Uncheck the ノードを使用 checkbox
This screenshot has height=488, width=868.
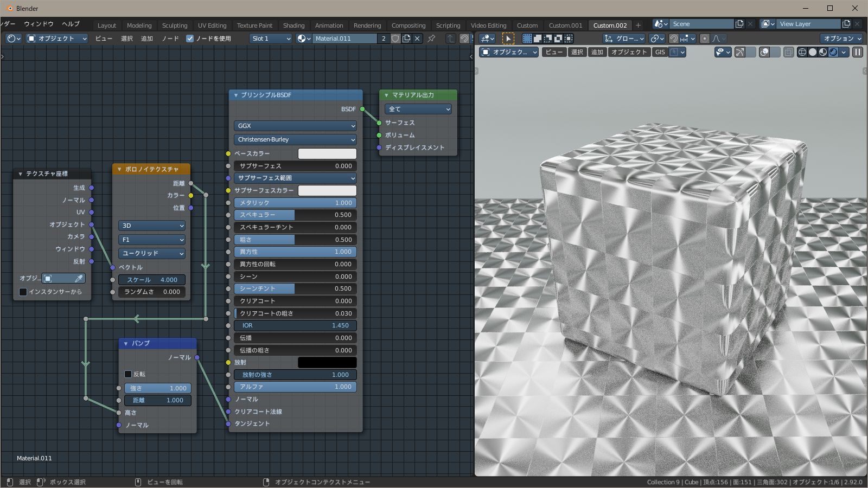pos(190,38)
